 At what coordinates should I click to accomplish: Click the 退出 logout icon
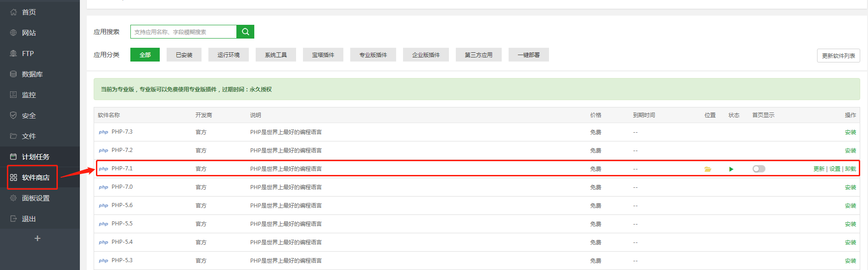[x=13, y=219]
